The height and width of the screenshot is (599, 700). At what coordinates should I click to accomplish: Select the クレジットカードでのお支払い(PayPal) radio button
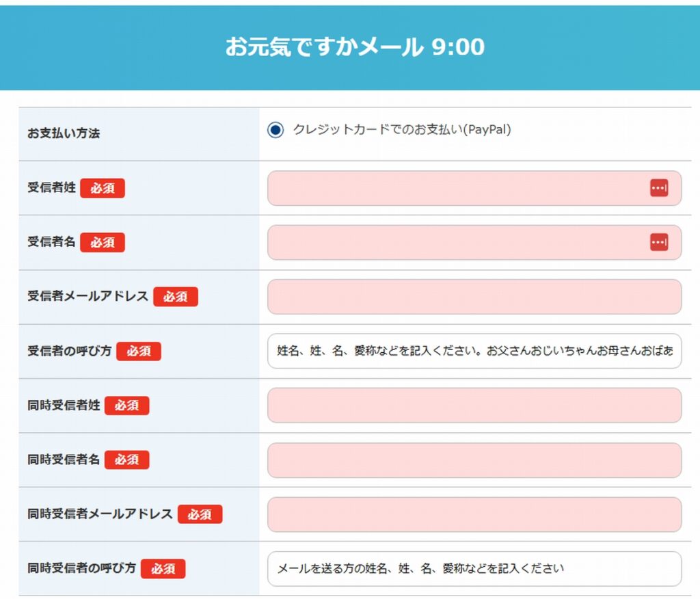[275, 130]
